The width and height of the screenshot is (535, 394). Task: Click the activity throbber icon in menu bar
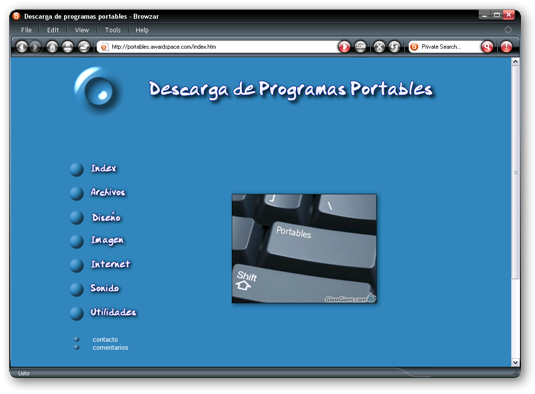pyautogui.click(x=508, y=30)
